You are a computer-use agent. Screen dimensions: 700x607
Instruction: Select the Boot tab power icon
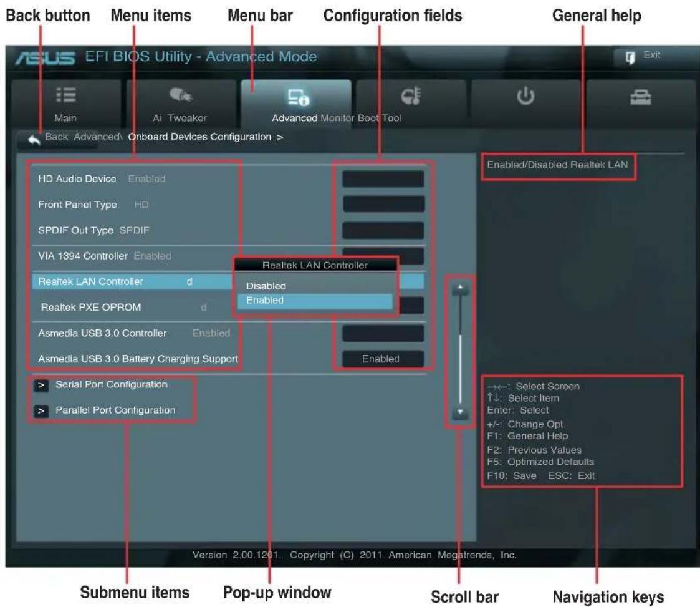(x=525, y=95)
